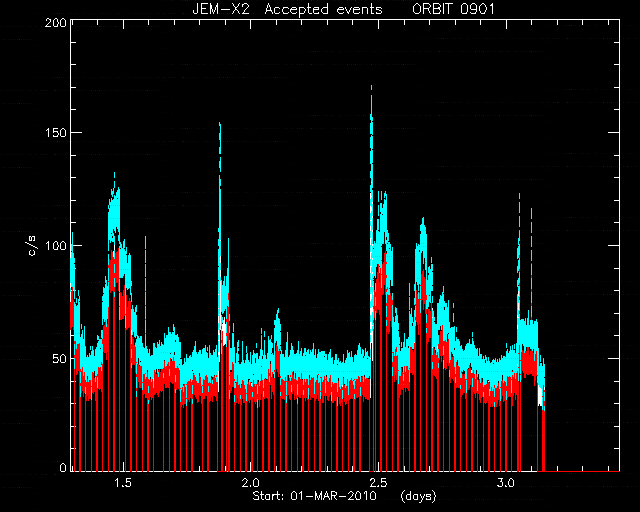Click the cyan peak near day 1.5
The width and height of the screenshot is (640, 512).
[114, 174]
